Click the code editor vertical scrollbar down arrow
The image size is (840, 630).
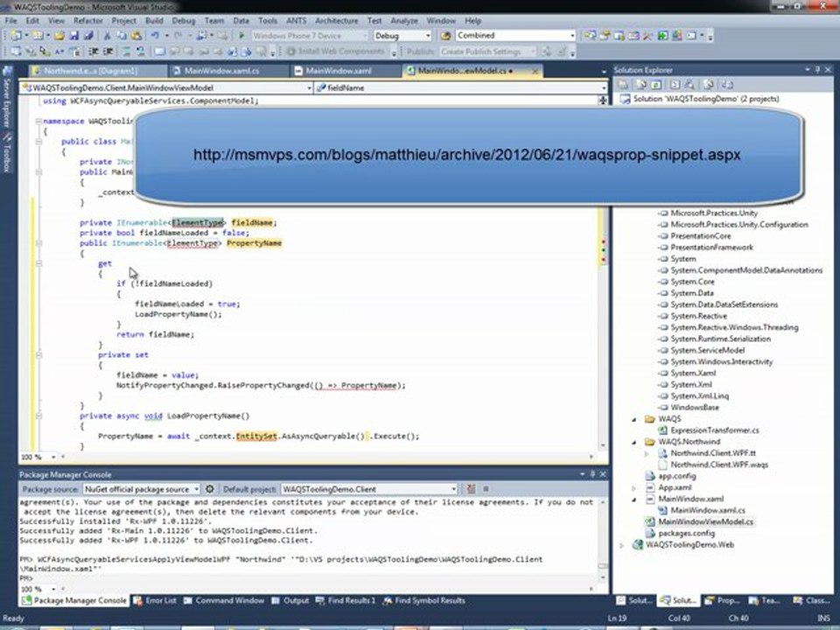point(603,445)
